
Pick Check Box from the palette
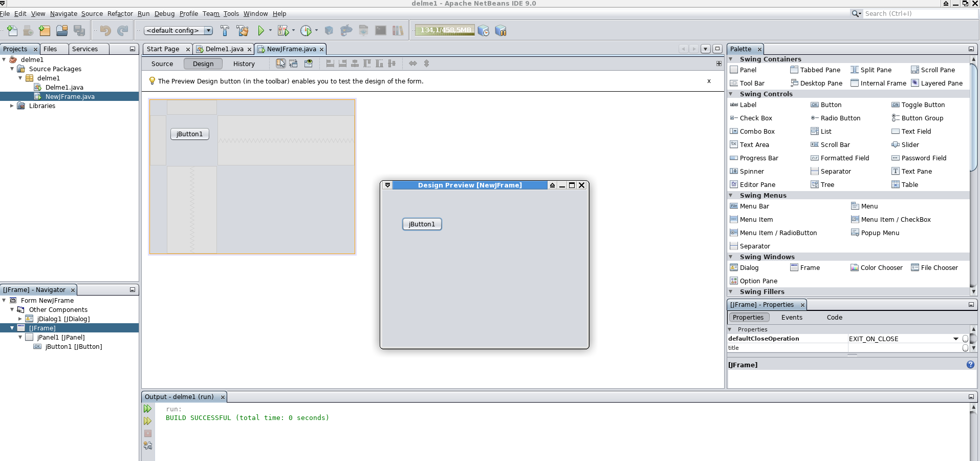(x=751, y=118)
